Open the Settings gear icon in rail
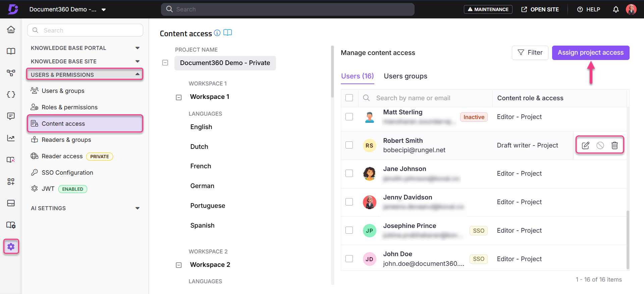644x294 pixels. (11, 247)
